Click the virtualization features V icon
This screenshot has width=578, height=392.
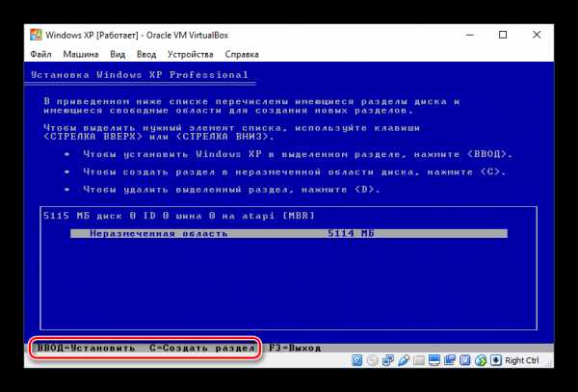tap(465, 360)
